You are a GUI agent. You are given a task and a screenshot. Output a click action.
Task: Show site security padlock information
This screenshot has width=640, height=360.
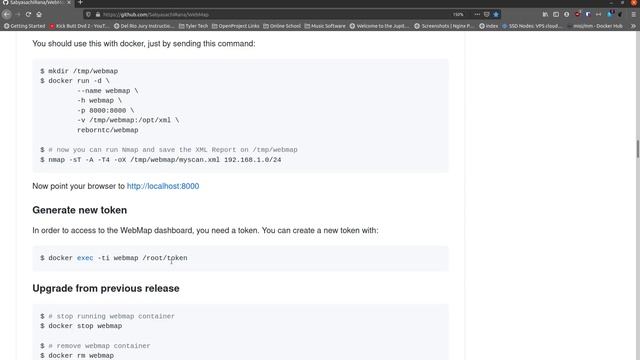click(98, 14)
